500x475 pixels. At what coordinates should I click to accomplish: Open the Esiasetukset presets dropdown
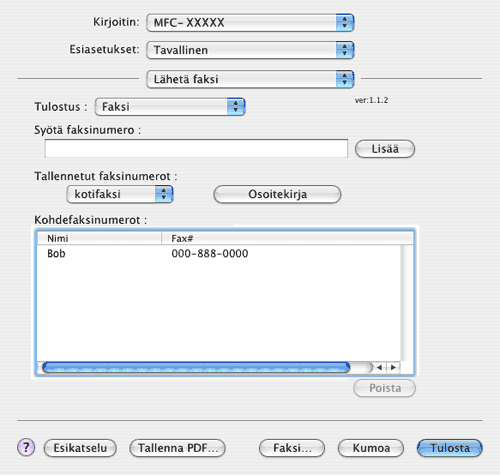click(x=250, y=50)
